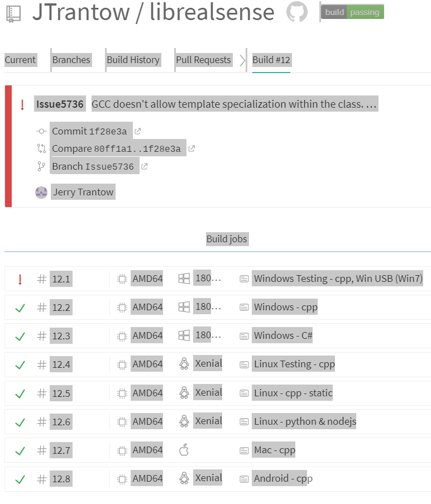Switch to the Build History tab
Viewport: 431px width, 504px height.
click(133, 60)
